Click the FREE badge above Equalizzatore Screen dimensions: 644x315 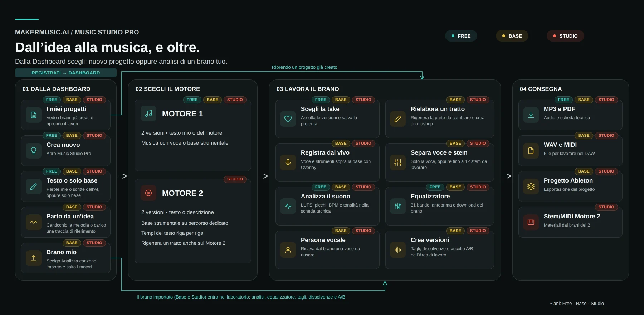[x=435, y=187]
